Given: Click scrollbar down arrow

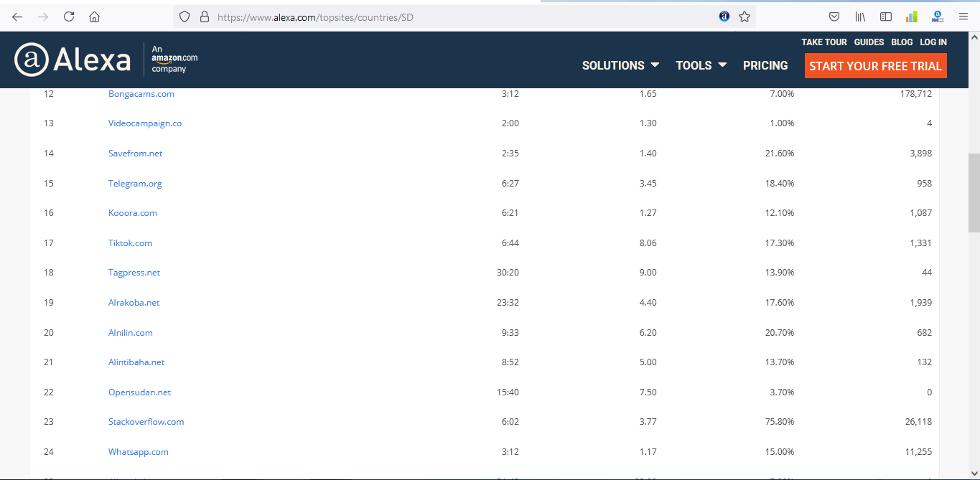Looking at the screenshot, I should pos(974,473).
